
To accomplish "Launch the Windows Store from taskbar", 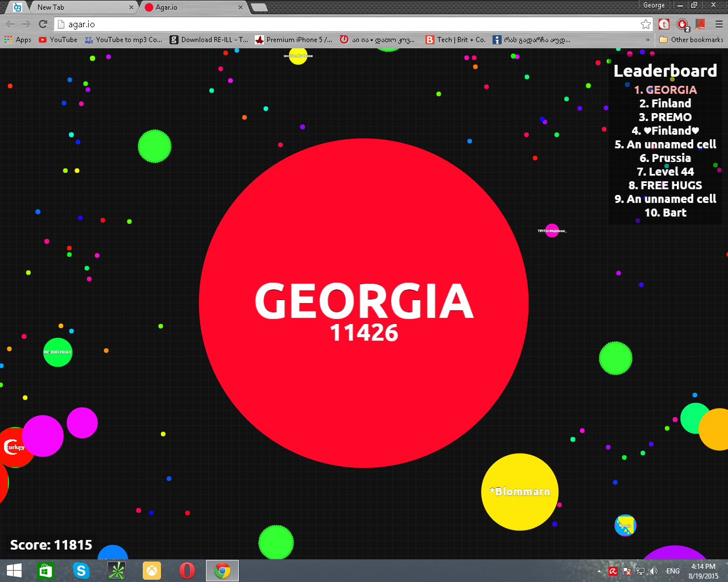I will [45, 571].
